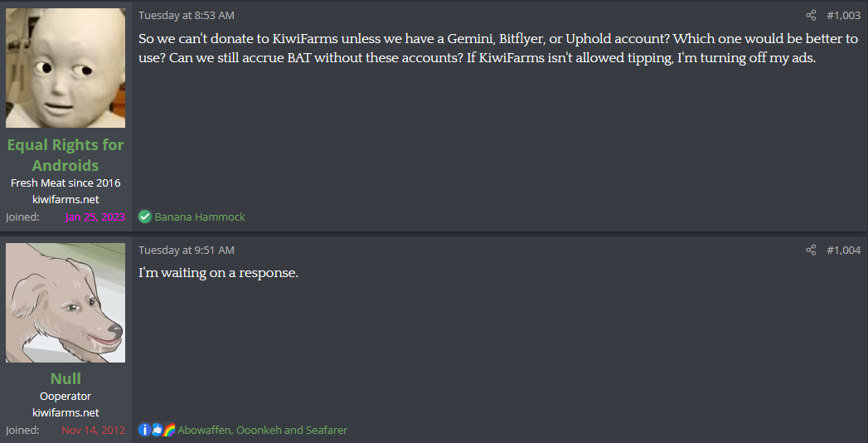Click the Jan 25, 2023 join date
The width and height of the screenshot is (868, 443).
[x=95, y=217]
